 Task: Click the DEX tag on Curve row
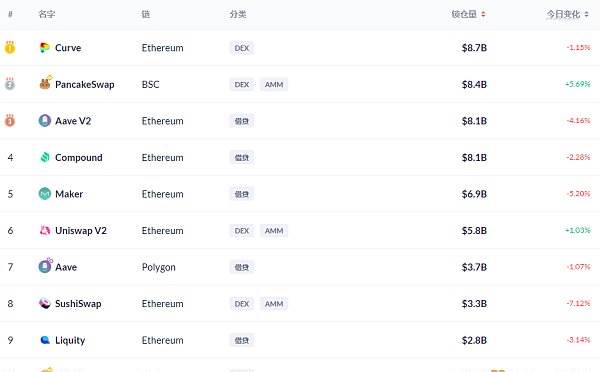[242, 48]
